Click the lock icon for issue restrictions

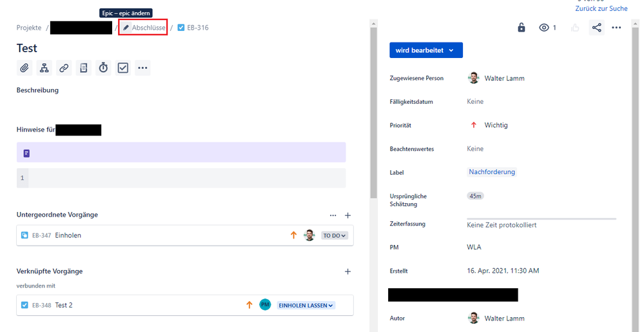pyautogui.click(x=522, y=28)
